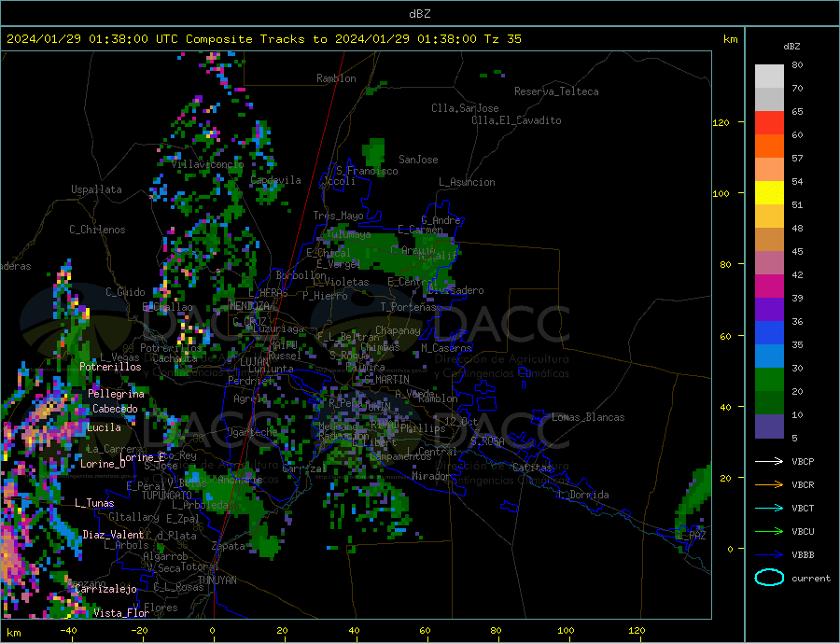
Task: Click the Uspallata label on map
Action: 96,189
